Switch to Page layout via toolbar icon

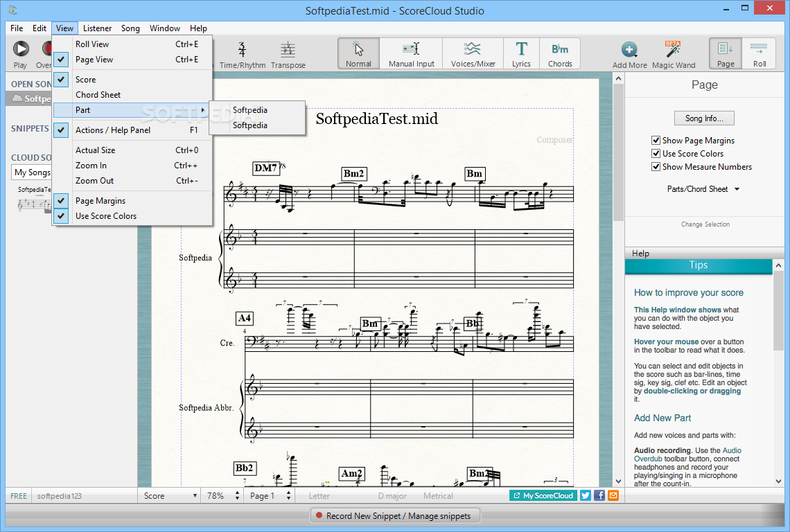(726, 53)
